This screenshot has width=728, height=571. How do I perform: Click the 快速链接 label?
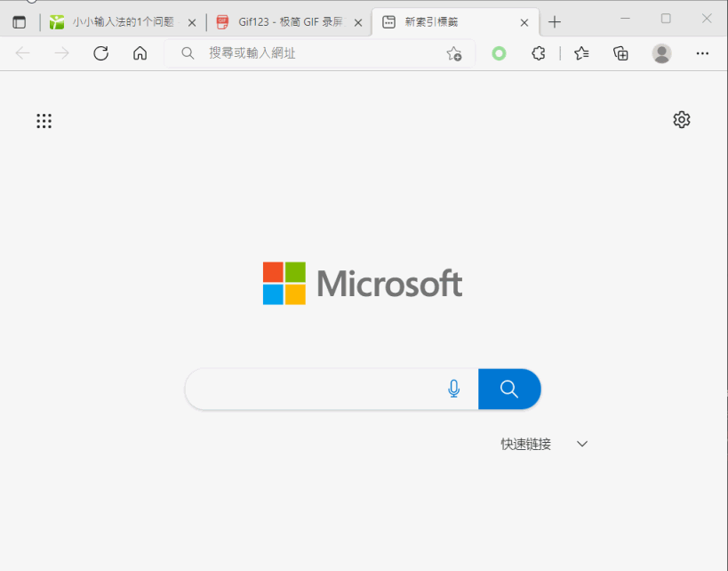click(x=525, y=444)
